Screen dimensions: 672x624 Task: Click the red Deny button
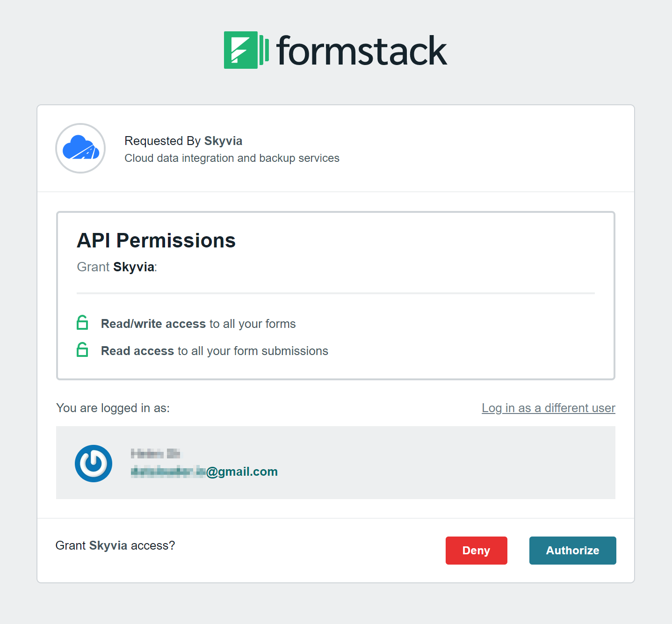pyautogui.click(x=476, y=551)
